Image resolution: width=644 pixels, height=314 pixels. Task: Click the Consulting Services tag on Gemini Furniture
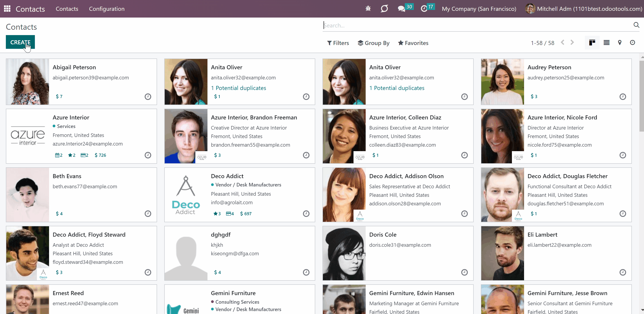[235, 302]
